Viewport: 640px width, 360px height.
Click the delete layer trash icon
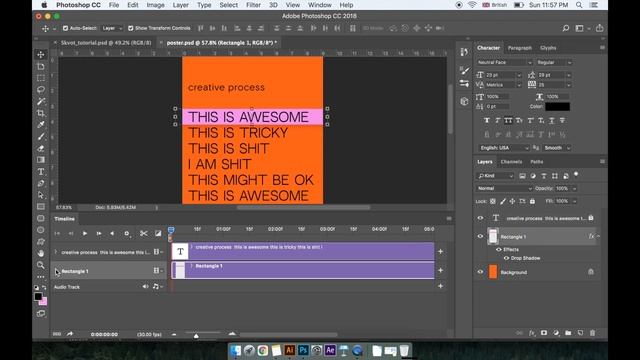pos(592,333)
